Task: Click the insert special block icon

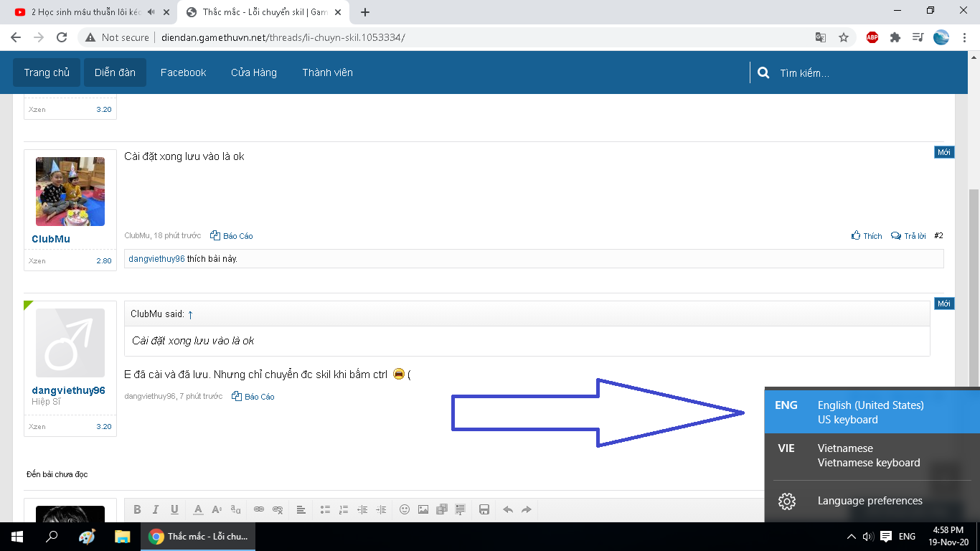Action: pyautogui.click(x=461, y=509)
